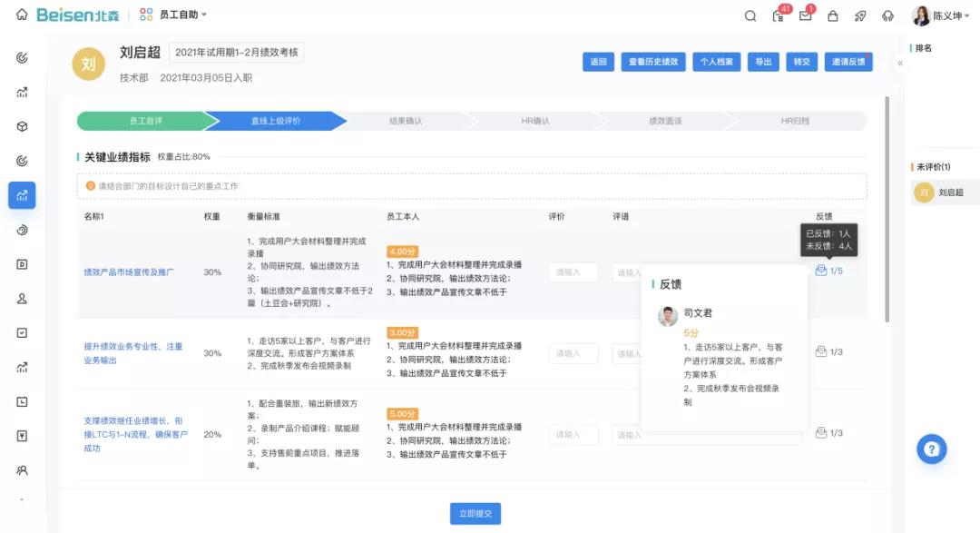Click the rocket icon in the top bar

click(x=861, y=15)
